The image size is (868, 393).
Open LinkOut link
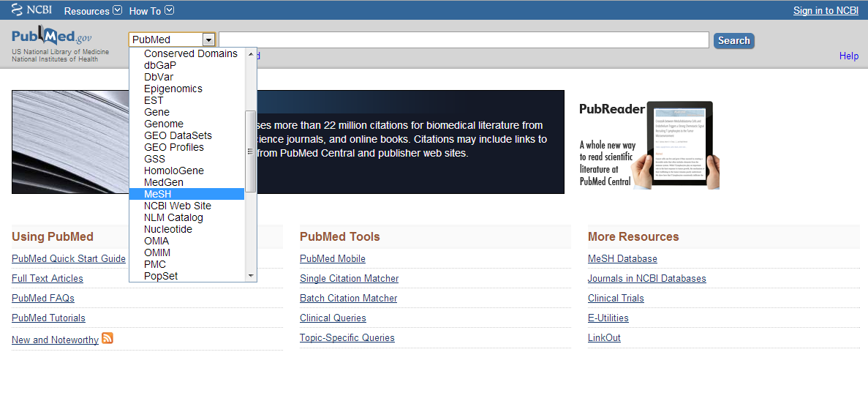point(605,337)
